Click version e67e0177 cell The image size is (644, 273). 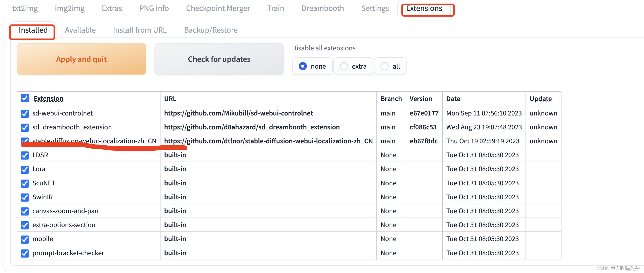coord(424,113)
